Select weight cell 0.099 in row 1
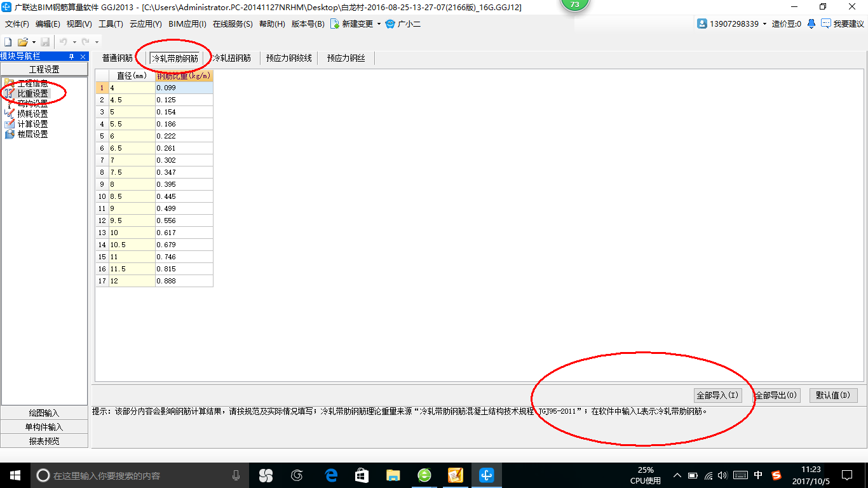This screenshot has width=868, height=488. (184, 88)
